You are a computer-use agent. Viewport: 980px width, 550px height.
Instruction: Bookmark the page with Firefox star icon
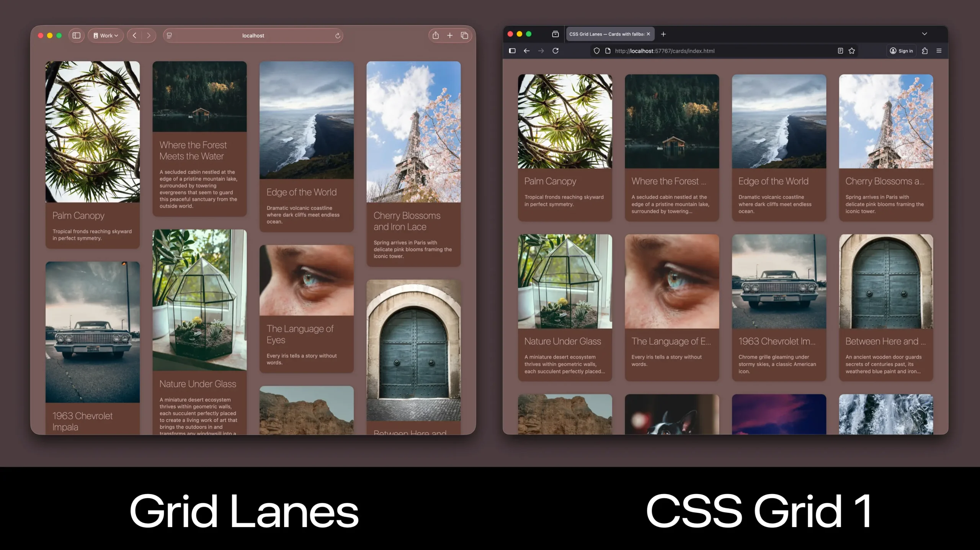851,51
